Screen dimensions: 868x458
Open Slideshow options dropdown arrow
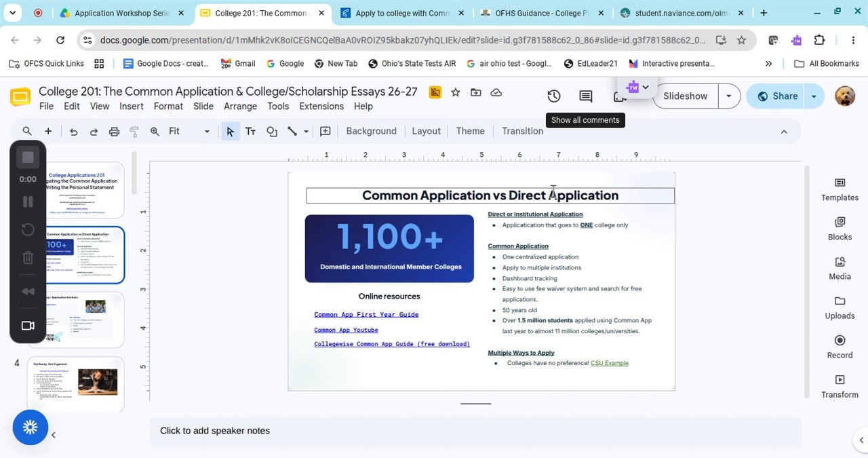729,96
